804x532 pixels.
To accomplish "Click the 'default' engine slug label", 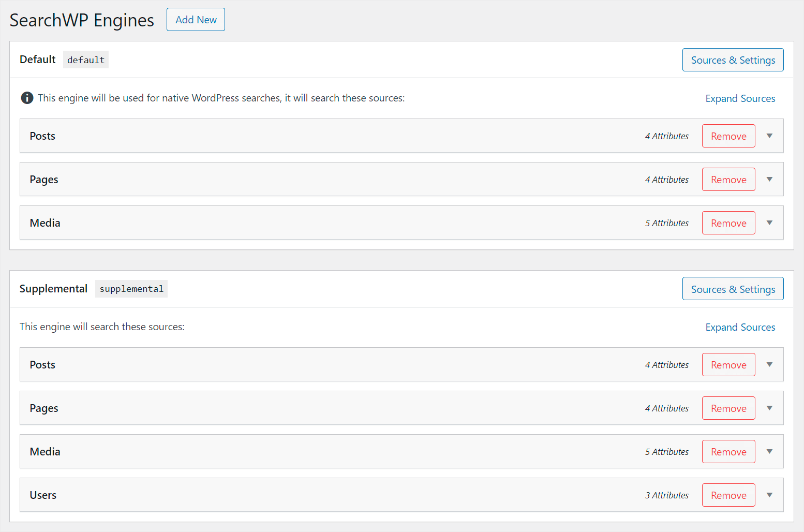I will click(86, 60).
